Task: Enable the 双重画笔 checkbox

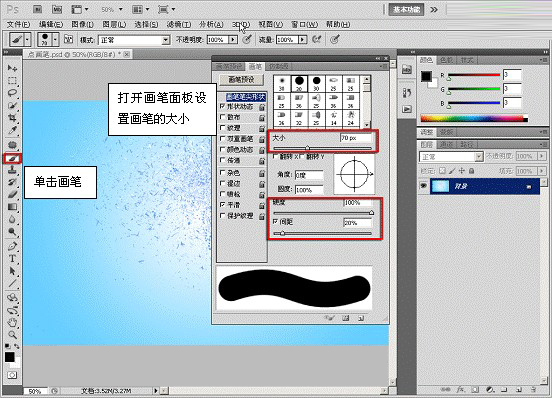Action: point(222,139)
